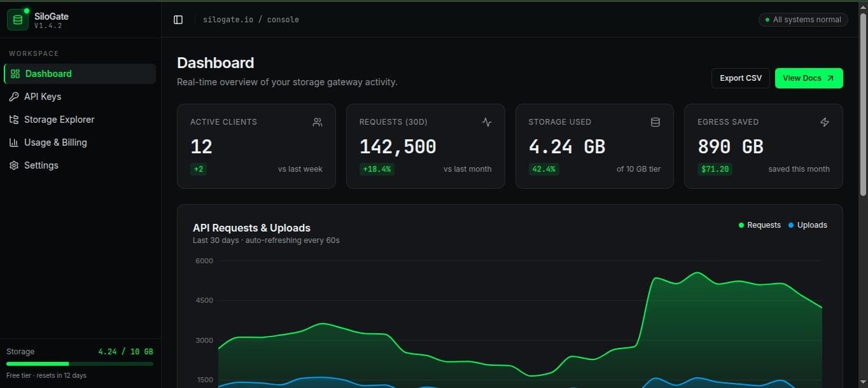The height and width of the screenshot is (388, 868).
Task: Click the green Requests legend dot
Action: [741, 225]
